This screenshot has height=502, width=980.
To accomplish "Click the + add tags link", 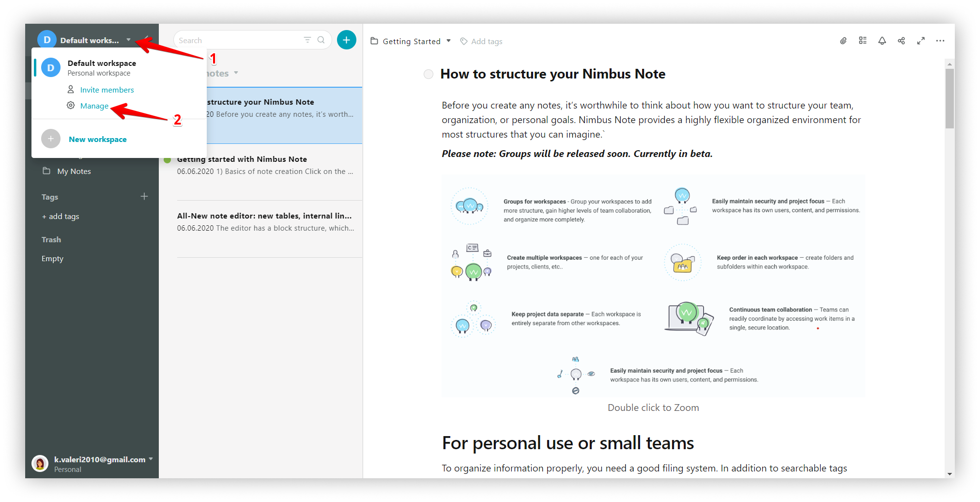I will pos(61,216).
